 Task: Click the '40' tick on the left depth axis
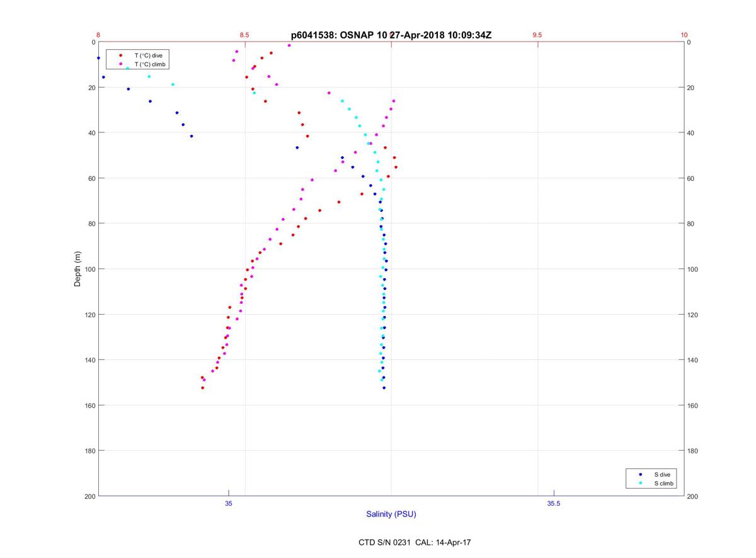point(91,133)
